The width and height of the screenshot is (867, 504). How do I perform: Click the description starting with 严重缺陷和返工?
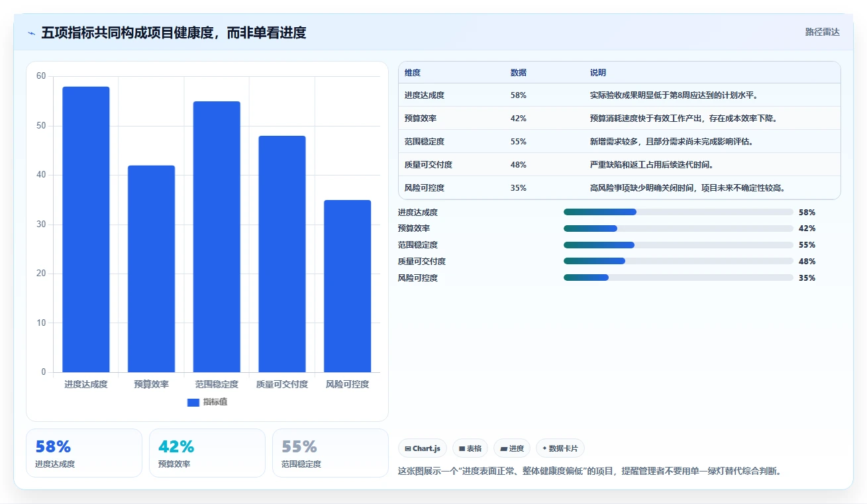point(652,165)
